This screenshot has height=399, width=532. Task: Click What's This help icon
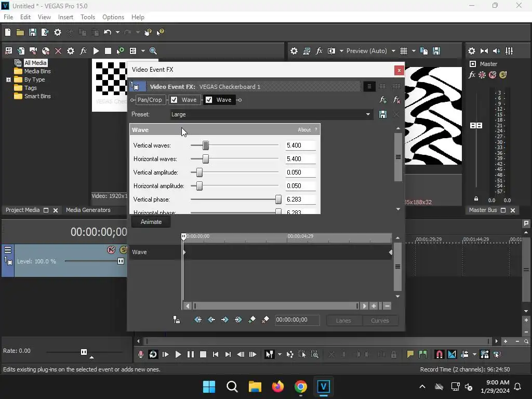click(160, 32)
